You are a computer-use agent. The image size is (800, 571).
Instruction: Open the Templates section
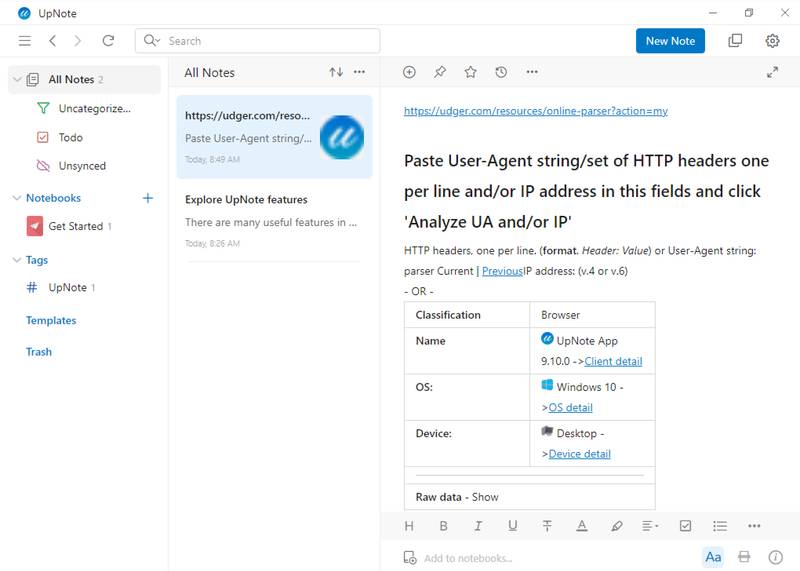[51, 321]
